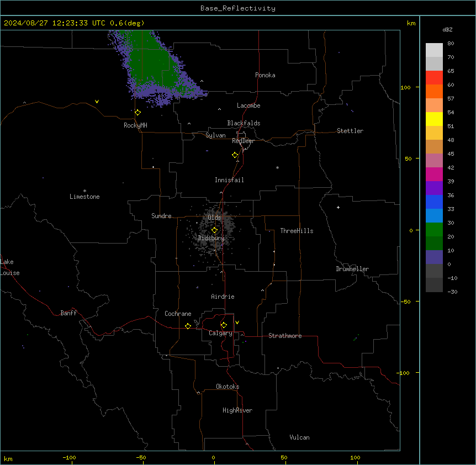
Task: Click the Lacombe city label
Action: pos(248,105)
